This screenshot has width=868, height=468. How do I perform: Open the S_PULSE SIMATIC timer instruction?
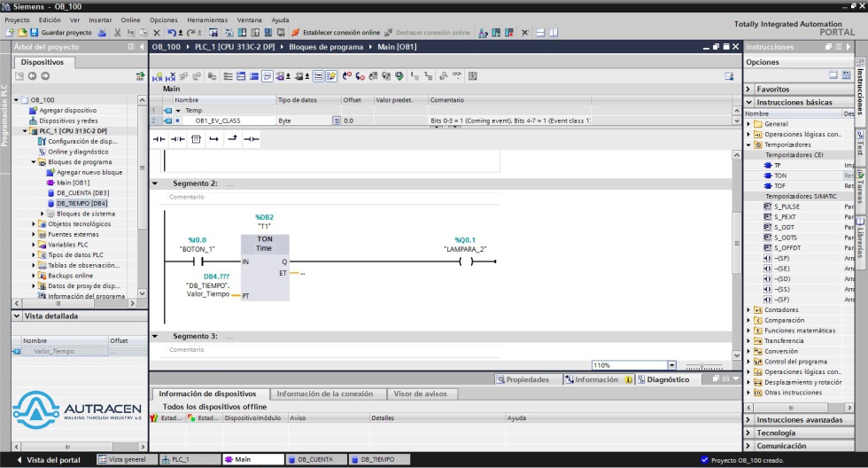[787, 207]
